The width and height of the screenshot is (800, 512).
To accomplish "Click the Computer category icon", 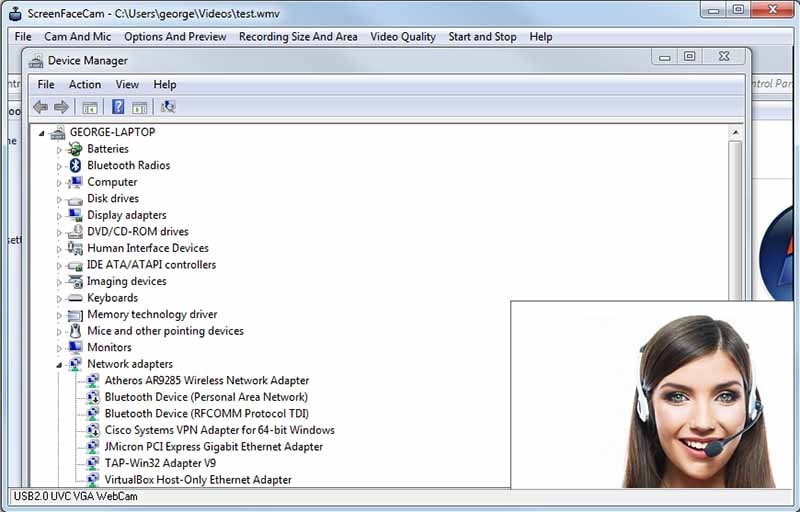I will 75,182.
